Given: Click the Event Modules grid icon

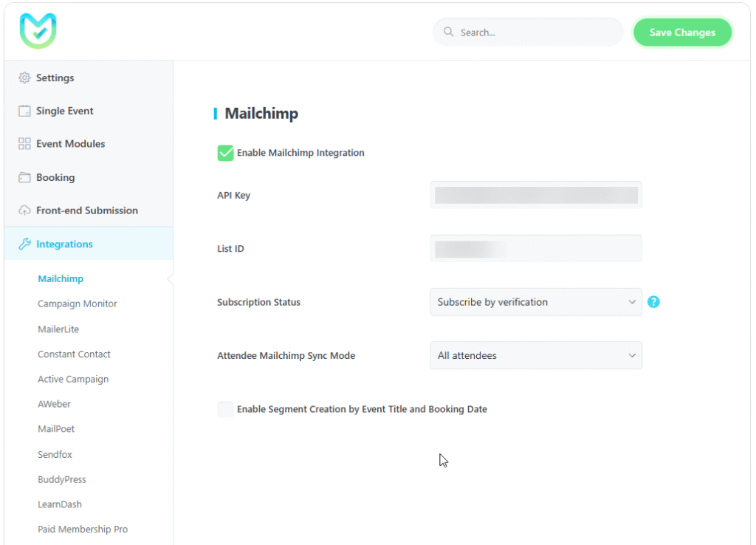Looking at the screenshot, I should (23, 144).
